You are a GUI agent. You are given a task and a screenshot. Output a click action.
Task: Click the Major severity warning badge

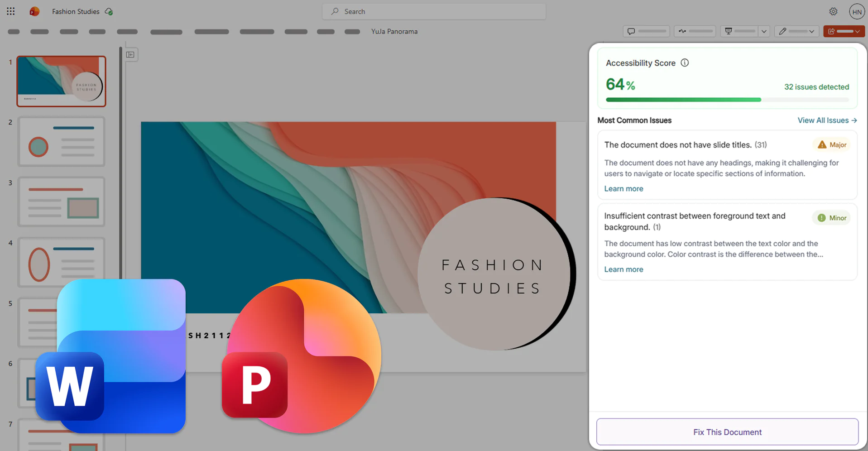click(x=832, y=145)
